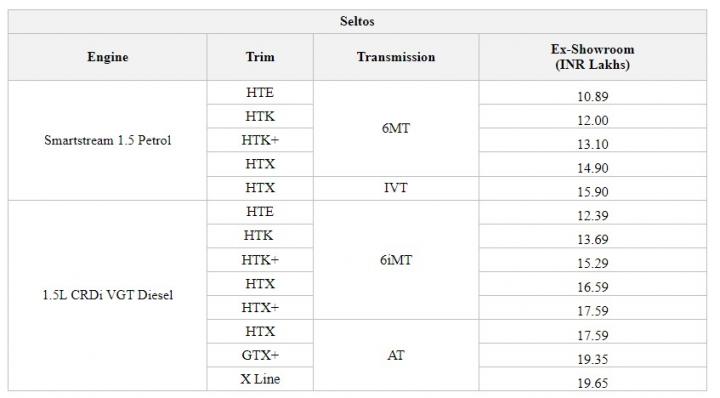Click the Seltos table title

point(357,21)
